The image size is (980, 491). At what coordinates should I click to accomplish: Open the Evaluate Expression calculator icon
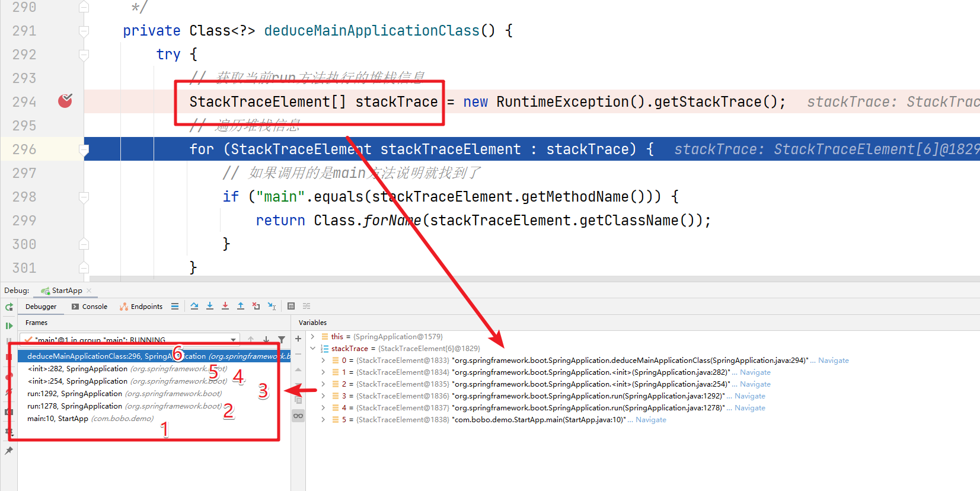coord(291,306)
